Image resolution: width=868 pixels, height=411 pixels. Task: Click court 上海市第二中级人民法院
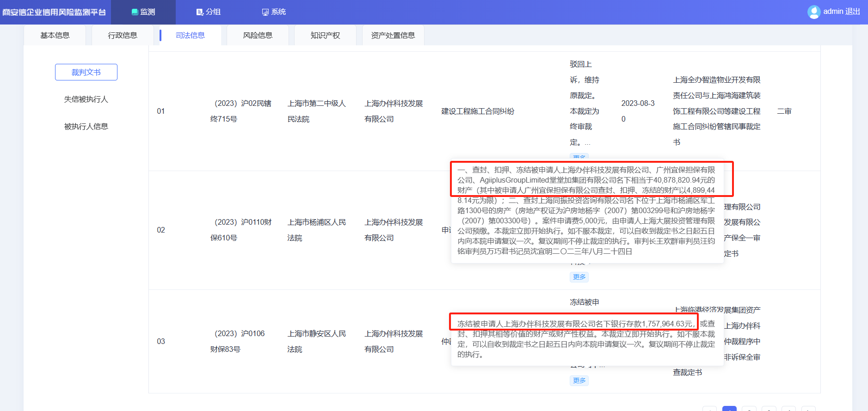[x=317, y=111]
